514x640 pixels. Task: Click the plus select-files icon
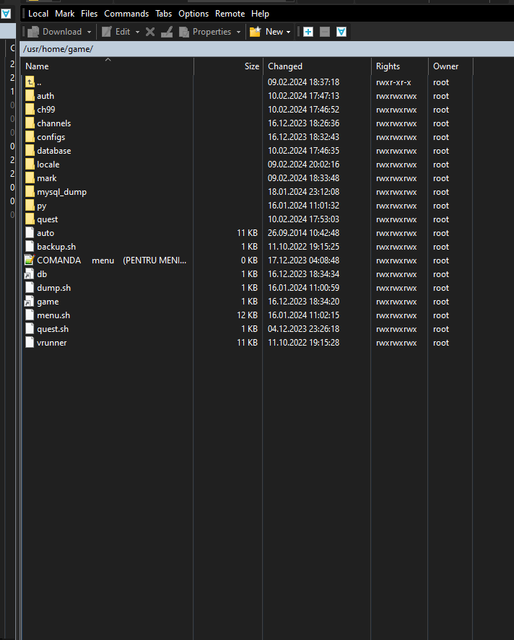point(308,32)
